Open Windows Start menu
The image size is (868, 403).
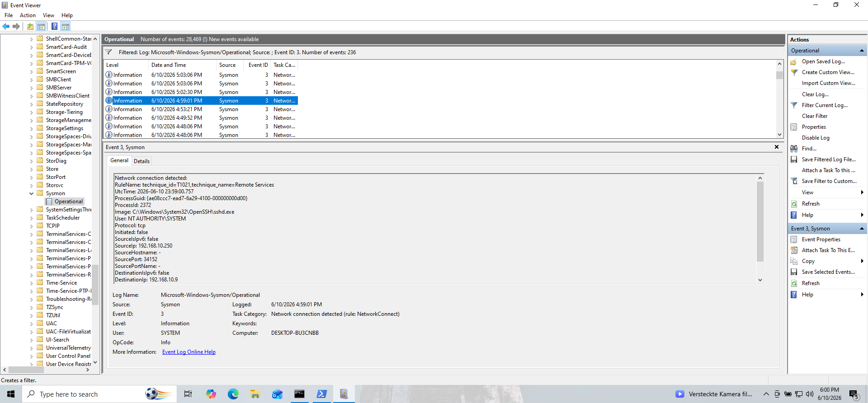(x=11, y=394)
